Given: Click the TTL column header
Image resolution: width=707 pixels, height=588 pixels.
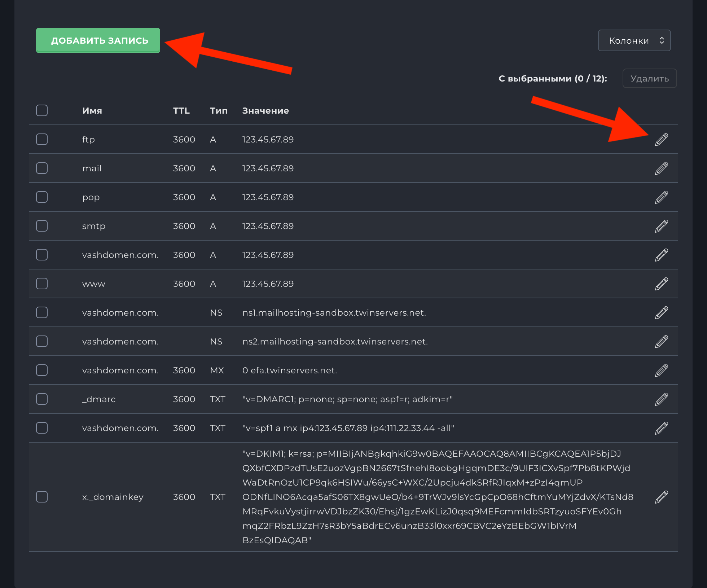Looking at the screenshot, I should (x=181, y=111).
